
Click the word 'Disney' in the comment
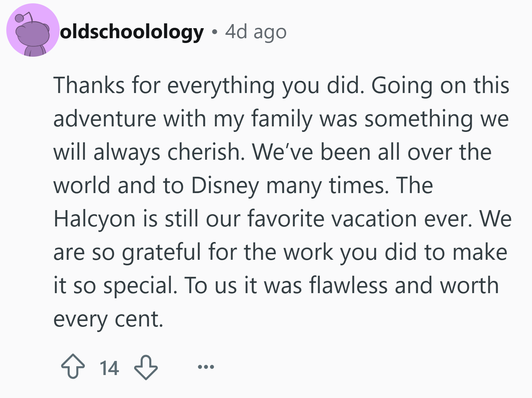pos(225,186)
